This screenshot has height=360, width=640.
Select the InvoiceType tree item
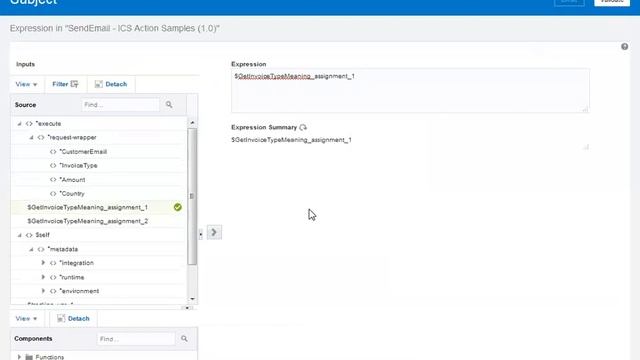[x=78, y=166]
